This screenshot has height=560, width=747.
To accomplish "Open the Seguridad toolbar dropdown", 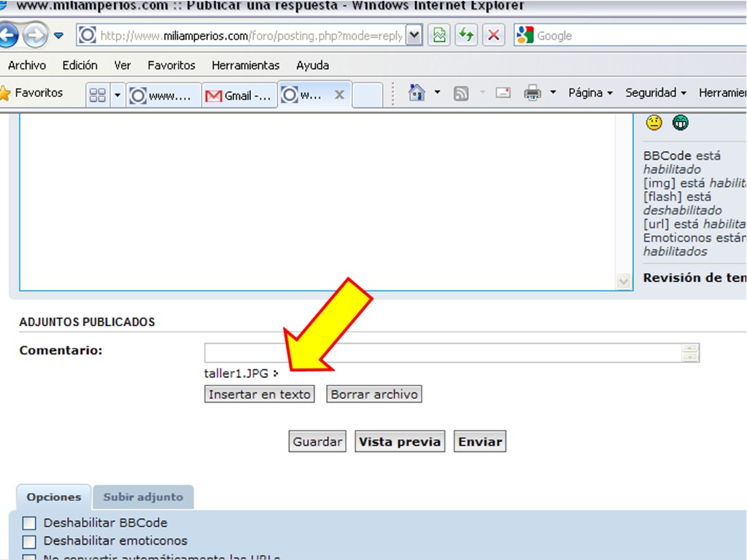I will [x=655, y=93].
